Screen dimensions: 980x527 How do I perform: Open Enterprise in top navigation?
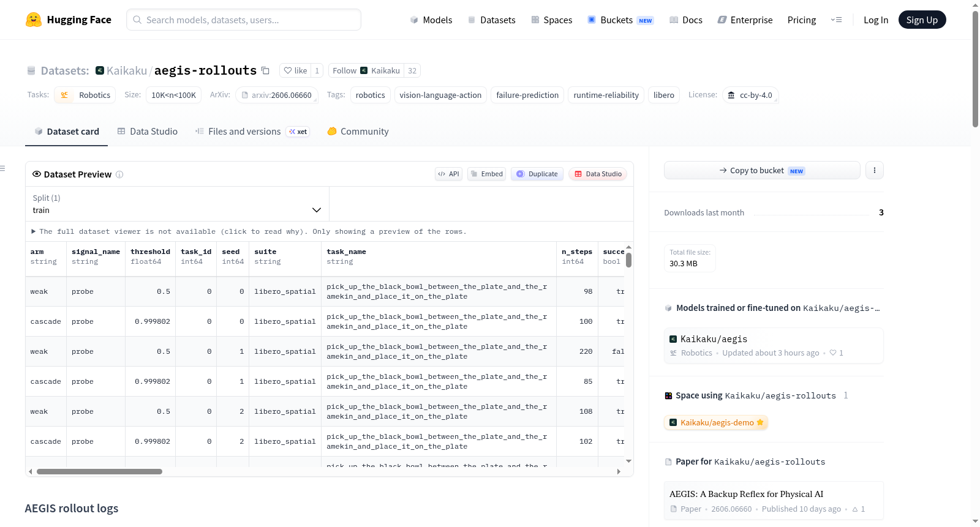[745, 20]
